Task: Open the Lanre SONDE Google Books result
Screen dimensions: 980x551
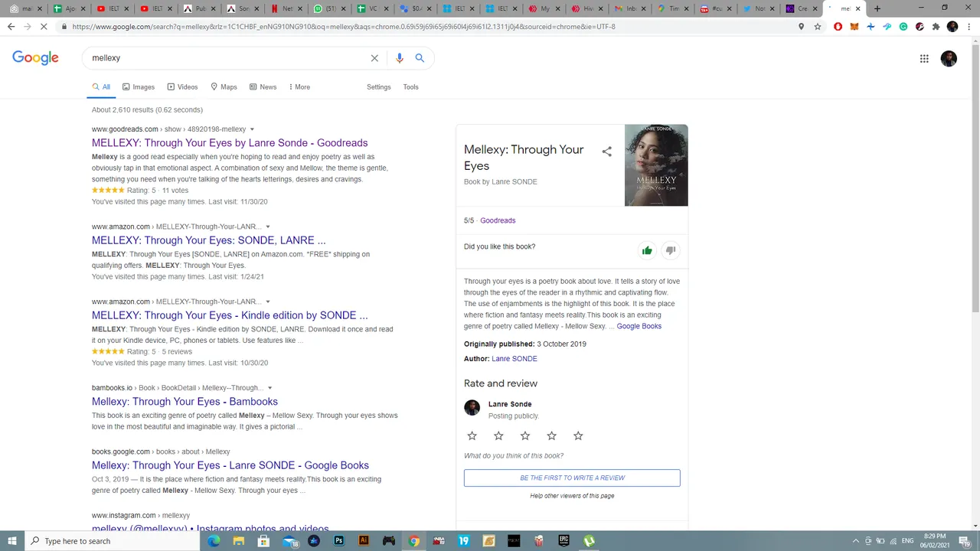Action: [x=230, y=465]
